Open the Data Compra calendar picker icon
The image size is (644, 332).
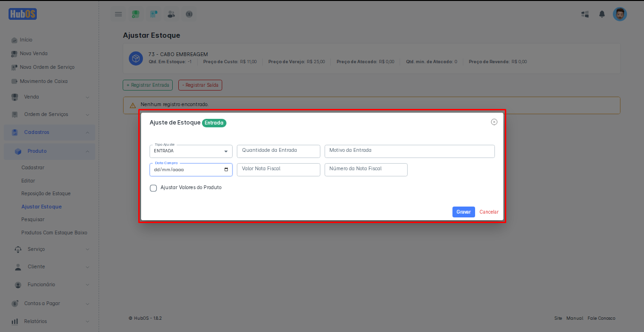pos(226,170)
